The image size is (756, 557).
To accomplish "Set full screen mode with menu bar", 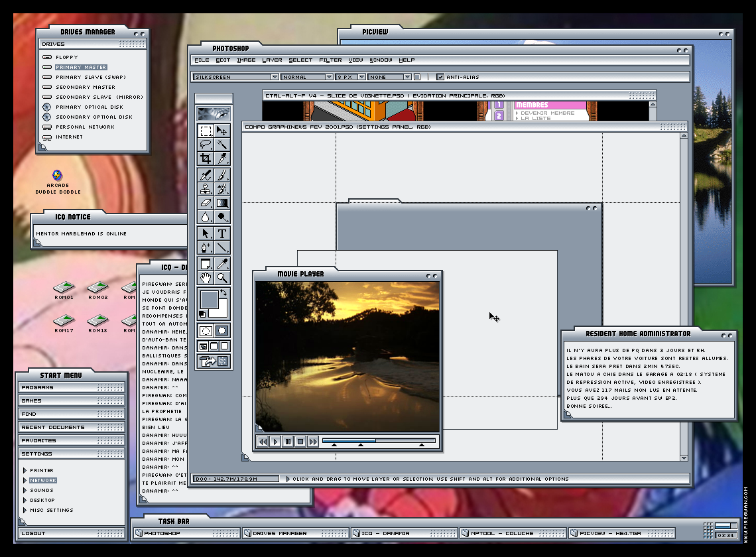I will coord(214,346).
